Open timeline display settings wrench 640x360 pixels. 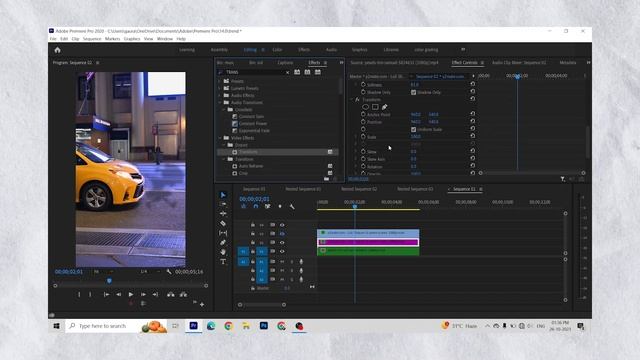pyautogui.click(x=292, y=207)
